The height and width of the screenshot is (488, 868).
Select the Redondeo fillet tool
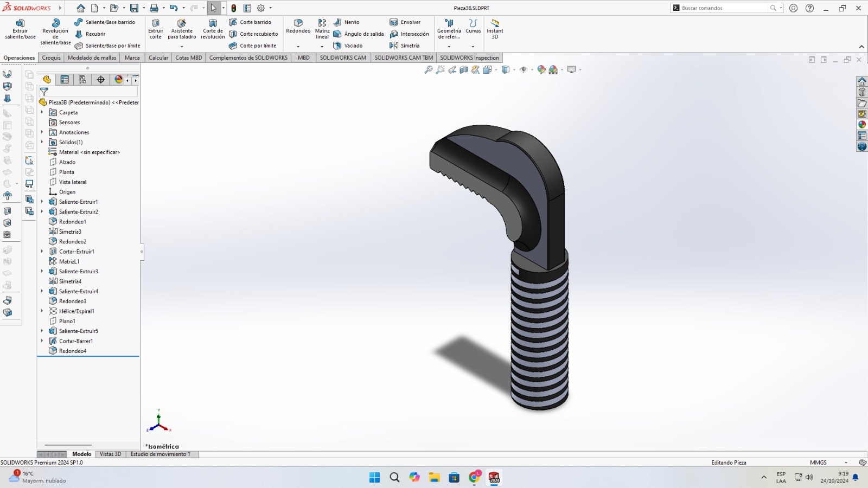(298, 26)
